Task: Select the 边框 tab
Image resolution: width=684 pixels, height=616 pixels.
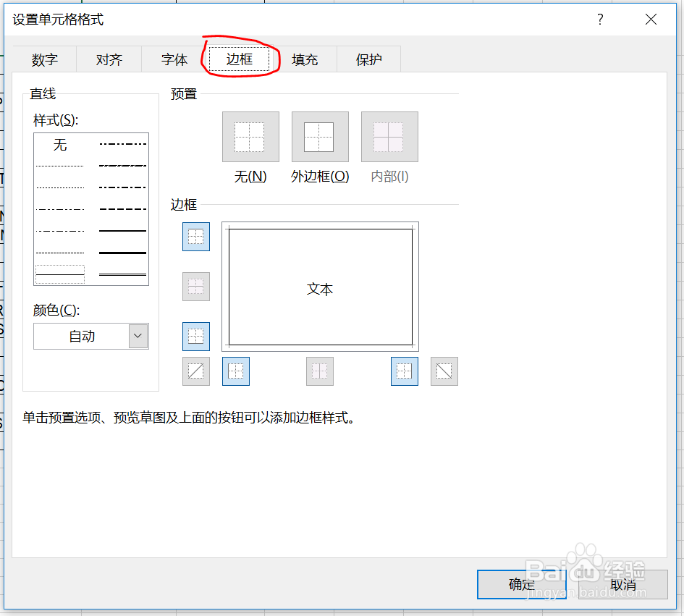Action: tap(239, 59)
